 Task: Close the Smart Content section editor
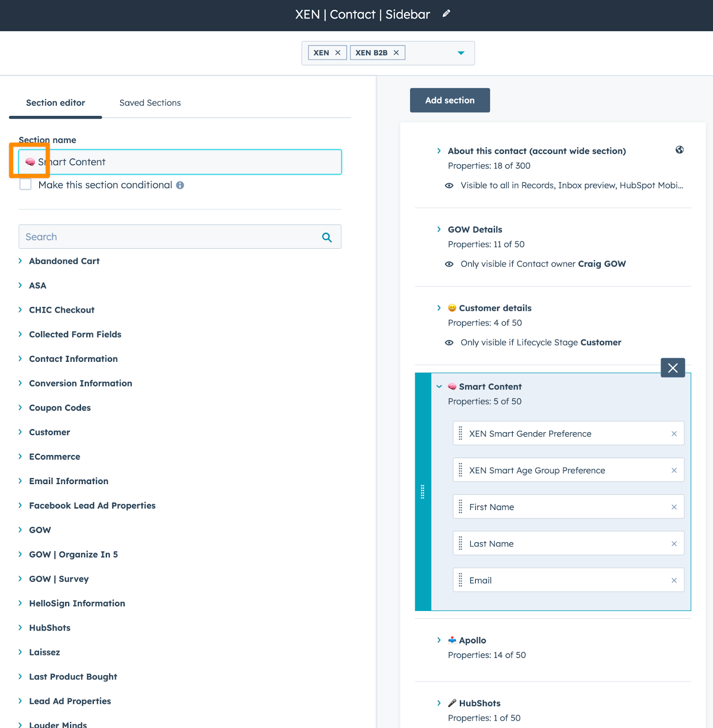(x=673, y=368)
